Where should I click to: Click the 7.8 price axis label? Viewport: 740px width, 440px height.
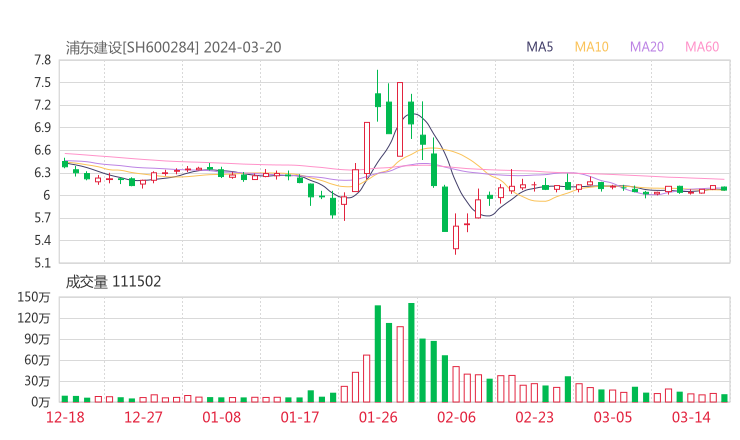coord(42,60)
